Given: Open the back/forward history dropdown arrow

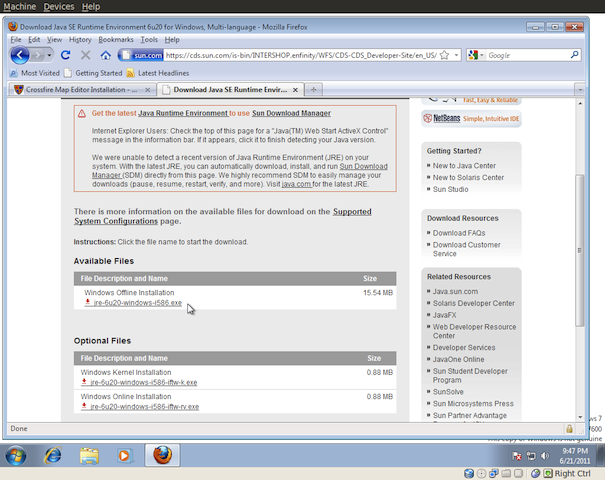Looking at the screenshot, I should pyautogui.click(x=49, y=55).
